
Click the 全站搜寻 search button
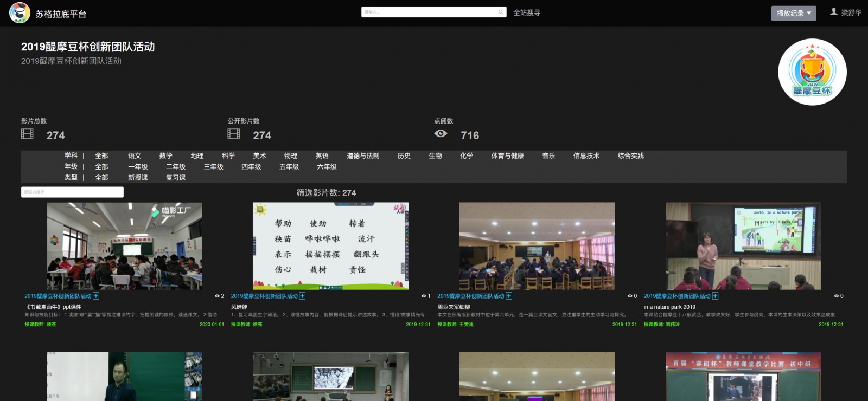tap(526, 12)
